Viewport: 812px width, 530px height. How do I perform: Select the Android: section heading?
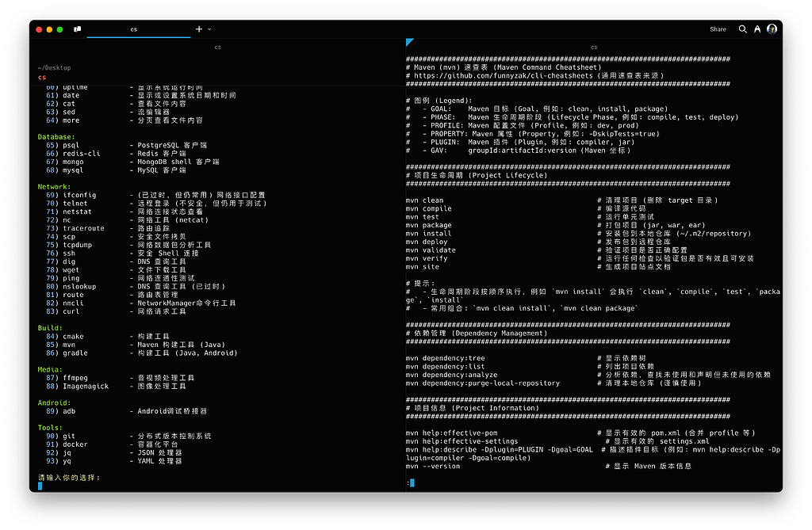click(x=54, y=402)
